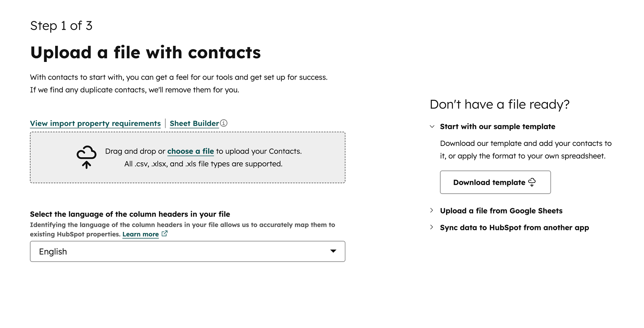
Task: Click the download cloud icon on Download template
Action: pos(532,182)
